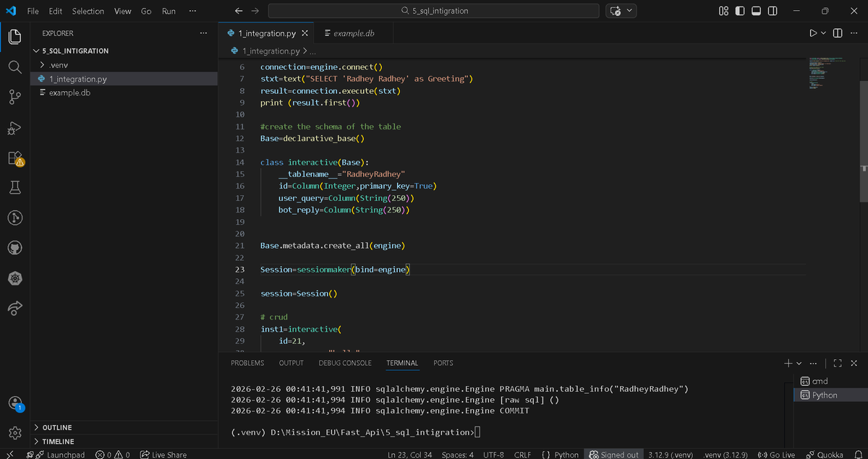This screenshot has height=459, width=868.
Task: Open the Manage gear menu
Action: pyautogui.click(x=14, y=433)
